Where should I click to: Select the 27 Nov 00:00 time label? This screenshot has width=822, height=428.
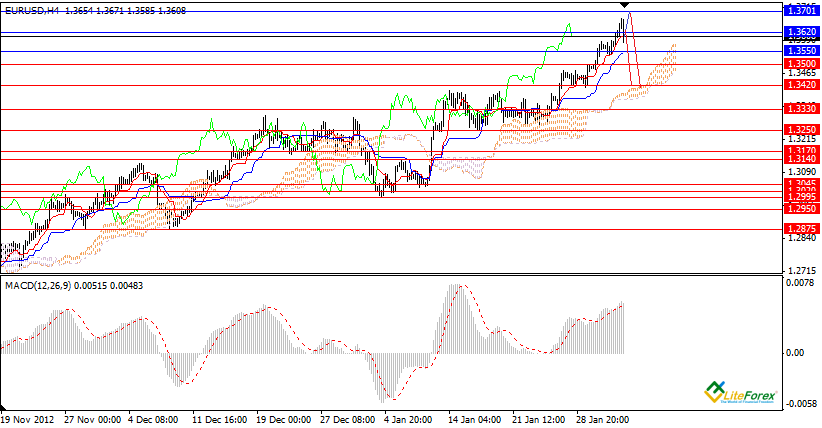[x=93, y=420]
